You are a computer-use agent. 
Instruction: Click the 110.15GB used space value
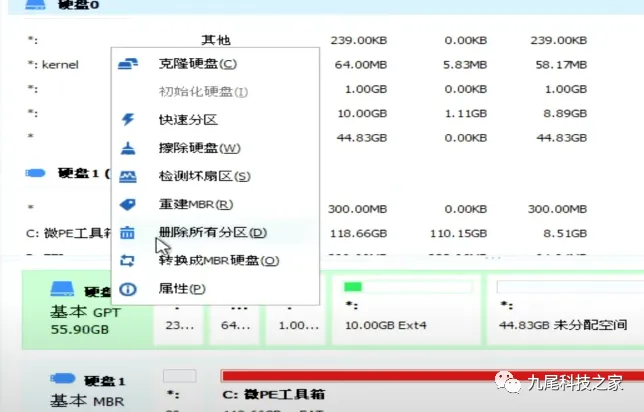(458, 233)
